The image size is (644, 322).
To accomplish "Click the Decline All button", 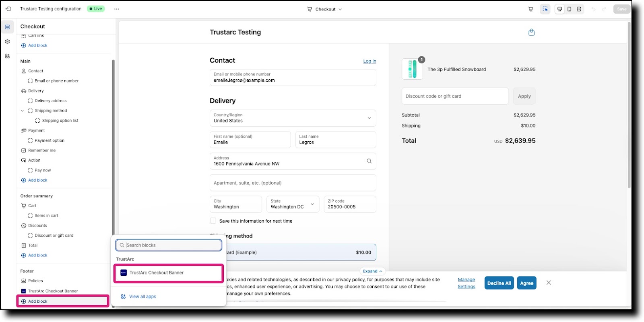I will 499,283.
